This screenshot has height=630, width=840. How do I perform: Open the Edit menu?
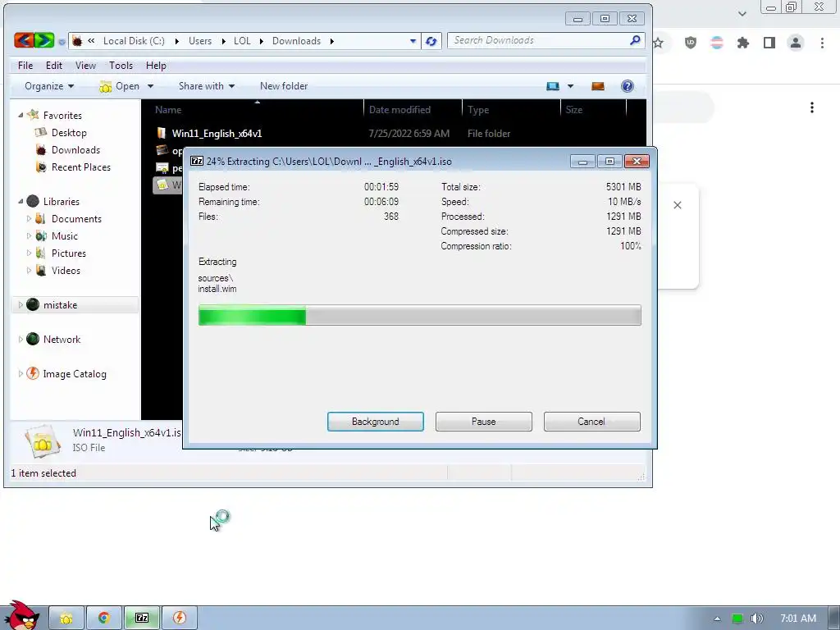(54, 66)
